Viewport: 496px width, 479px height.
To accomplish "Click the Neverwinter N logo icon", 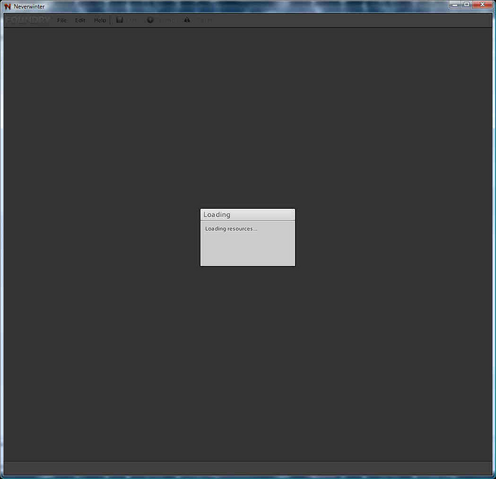I will click(x=7, y=6).
